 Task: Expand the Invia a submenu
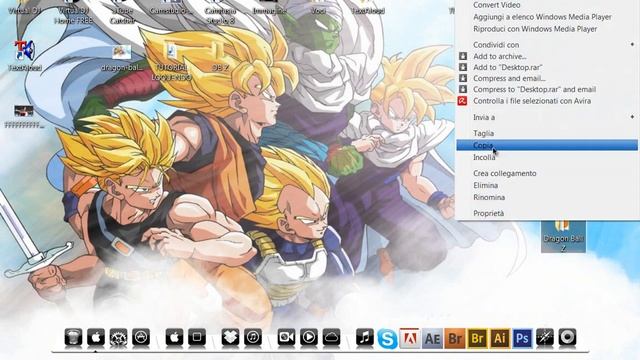click(x=547, y=118)
